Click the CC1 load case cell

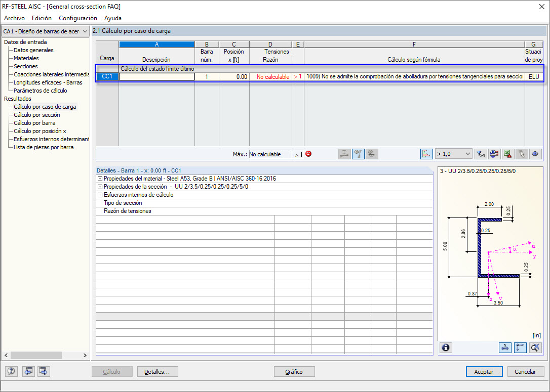coord(107,76)
